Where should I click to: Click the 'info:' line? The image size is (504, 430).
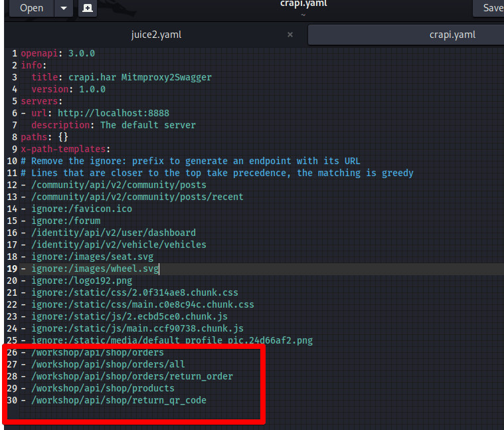pyautogui.click(x=34, y=65)
